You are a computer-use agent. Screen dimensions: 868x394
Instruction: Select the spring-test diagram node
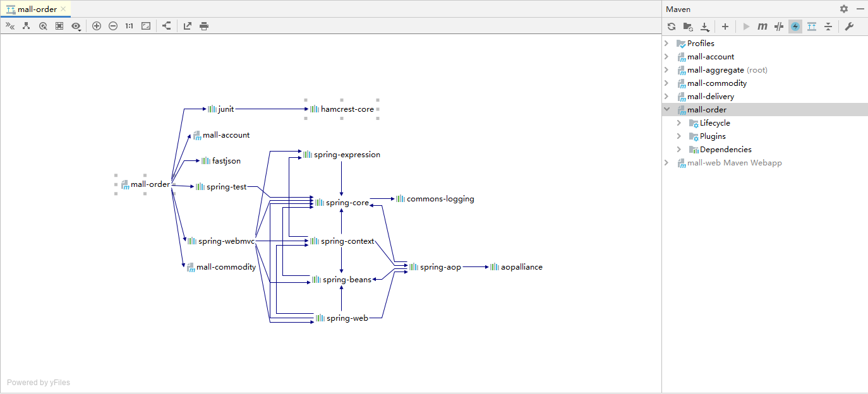221,187
